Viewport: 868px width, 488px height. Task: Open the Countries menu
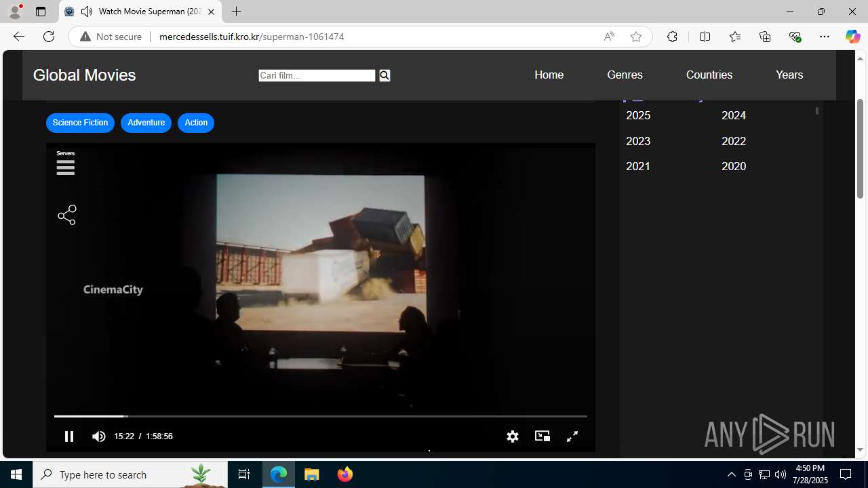click(709, 75)
